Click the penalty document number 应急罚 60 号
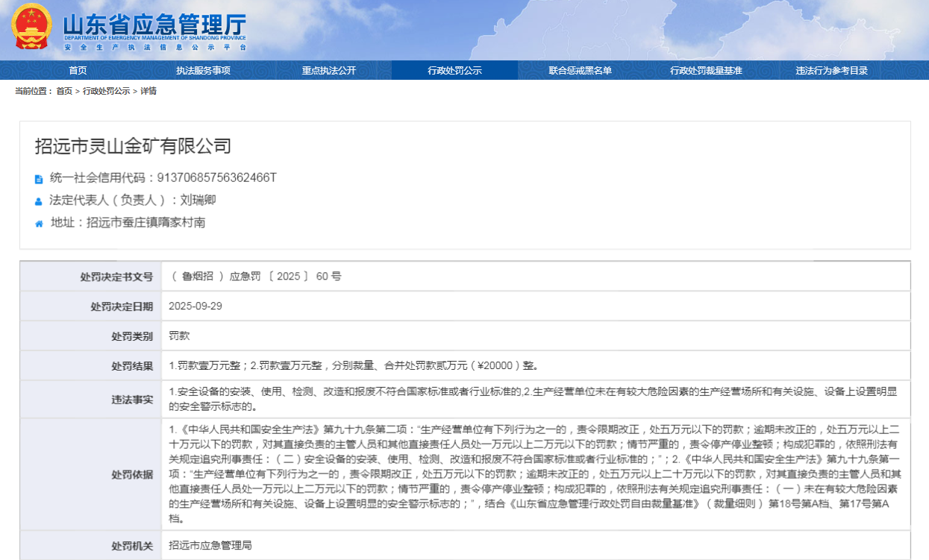The width and height of the screenshot is (929, 560). (255, 276)
